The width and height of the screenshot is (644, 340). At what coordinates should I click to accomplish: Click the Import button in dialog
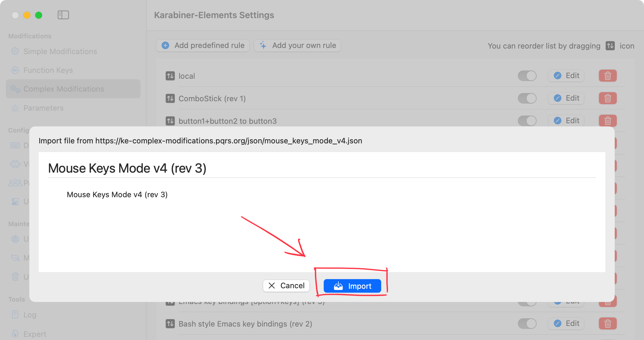pos(352,286)
